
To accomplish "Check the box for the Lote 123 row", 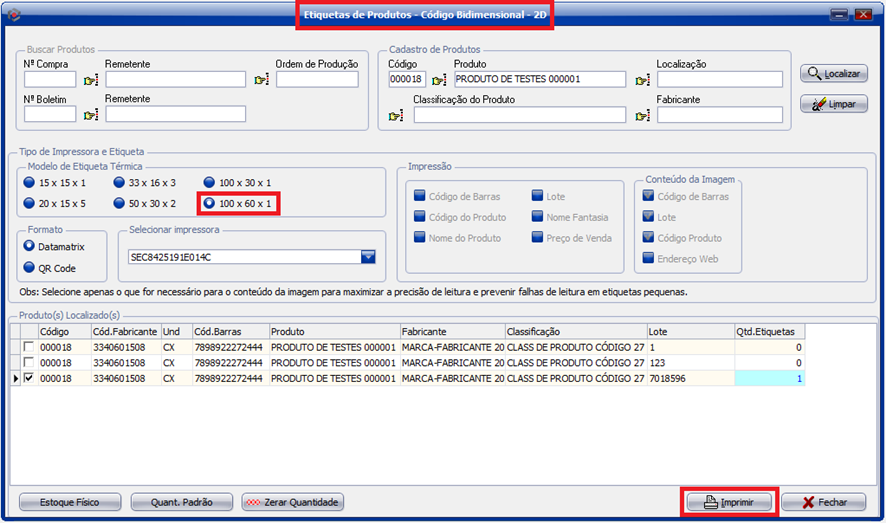I will pyautogui.click(x=27, y=363).
